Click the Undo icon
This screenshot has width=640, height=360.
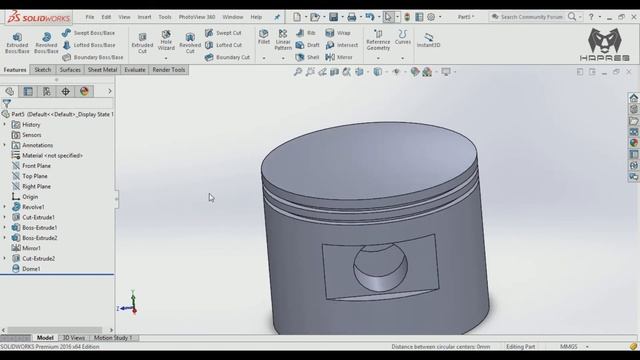coord(370,17)
